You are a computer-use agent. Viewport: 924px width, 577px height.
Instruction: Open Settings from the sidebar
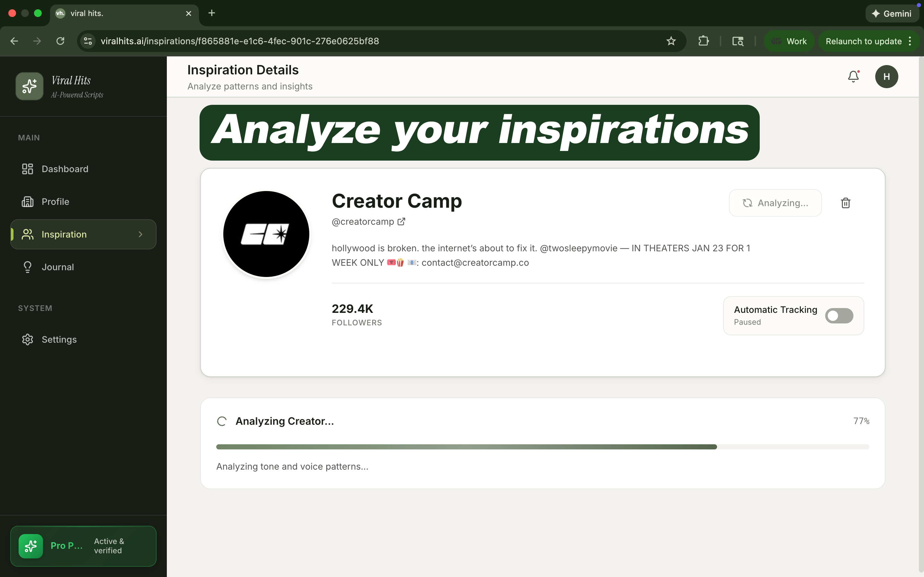pos(59,339)
